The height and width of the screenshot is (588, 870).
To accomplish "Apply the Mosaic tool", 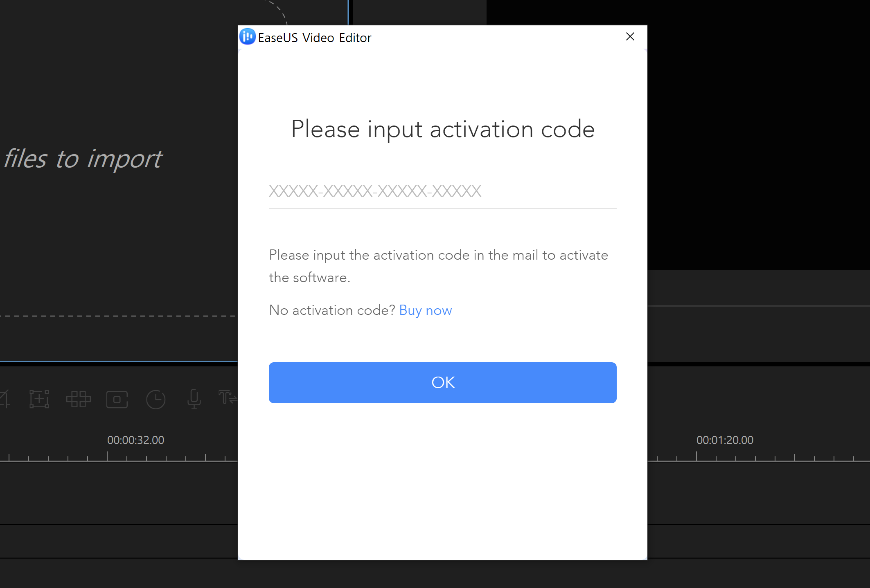I will coord(78,399).
